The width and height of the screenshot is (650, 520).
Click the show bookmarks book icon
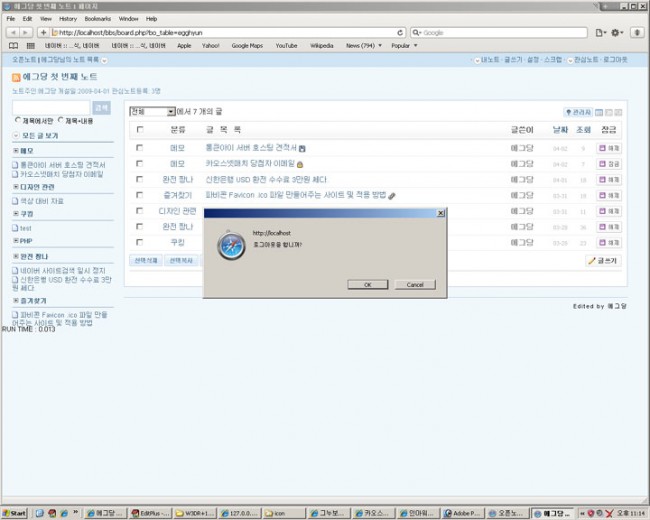tap(14, 45)
